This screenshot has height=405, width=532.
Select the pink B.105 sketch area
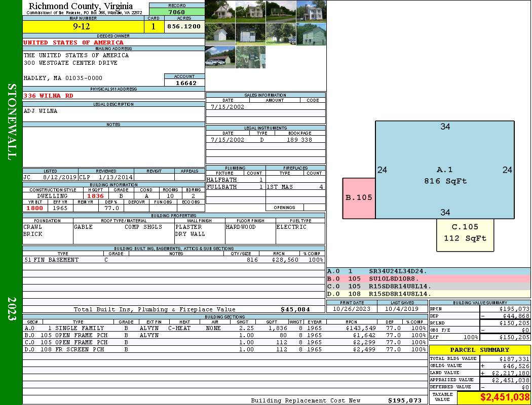[x=359, y=198]
